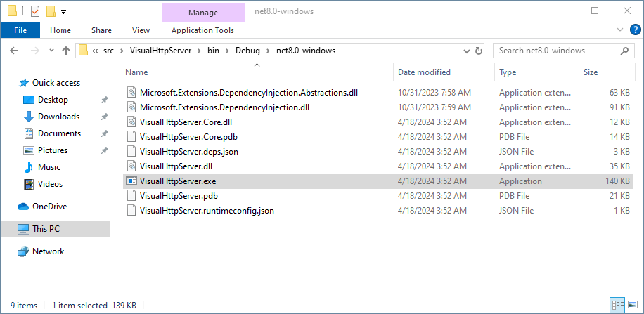The height and width of the screenshot is (314, 644).
Task: Select VisualHttpServer.runtimeconfig.json file
Action: click(207, 211)
